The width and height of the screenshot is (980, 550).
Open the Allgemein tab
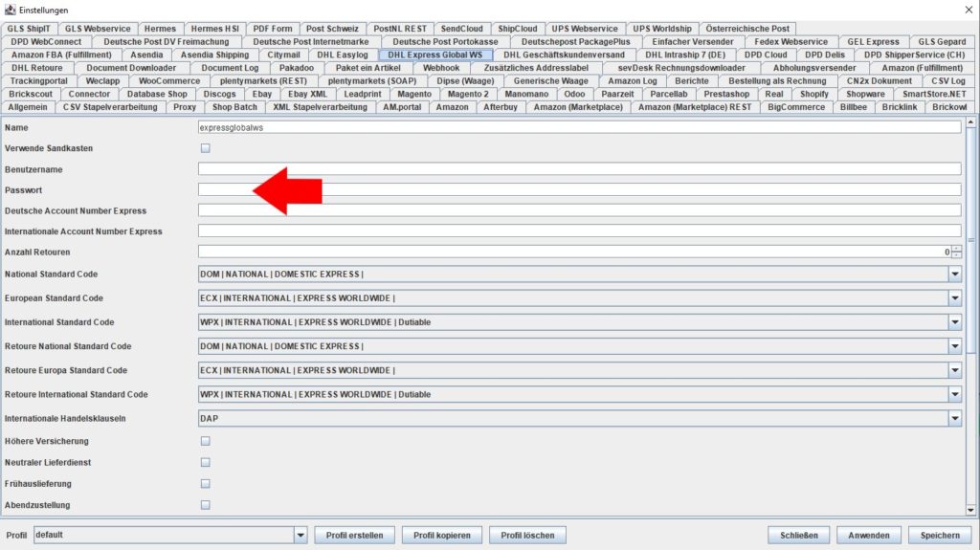pyautogui.click(x=28, y=107)
